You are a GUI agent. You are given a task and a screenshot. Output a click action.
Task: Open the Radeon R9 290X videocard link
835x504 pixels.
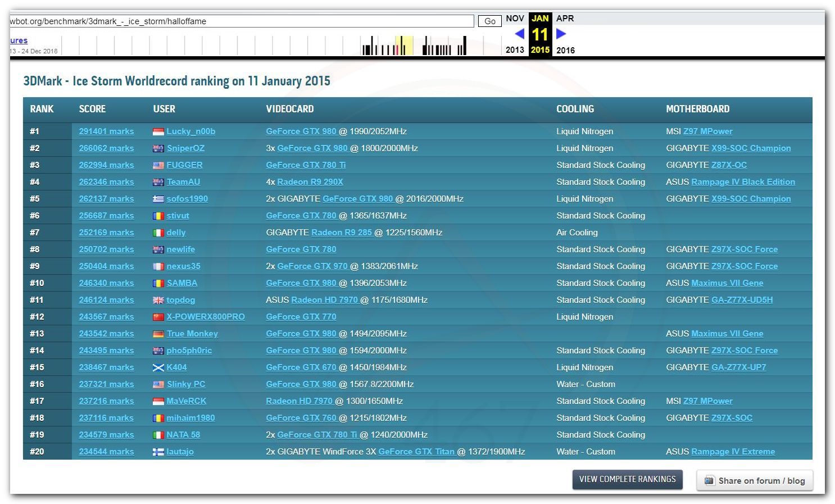[x=310, y=182]
